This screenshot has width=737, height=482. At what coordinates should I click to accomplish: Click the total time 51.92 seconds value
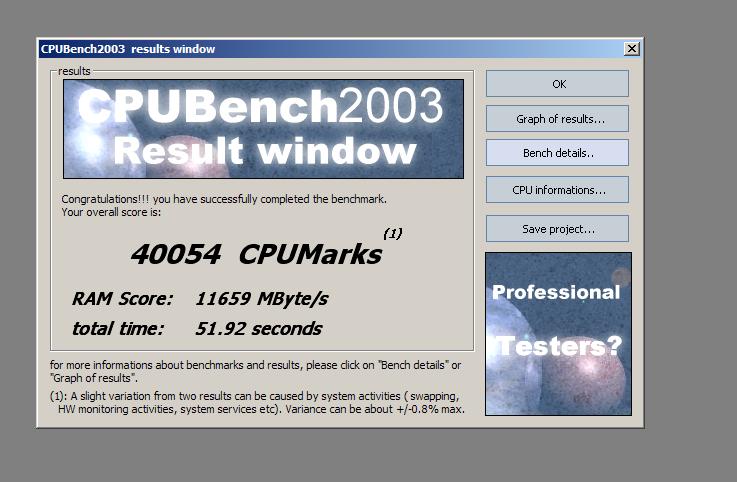(259, 328)
